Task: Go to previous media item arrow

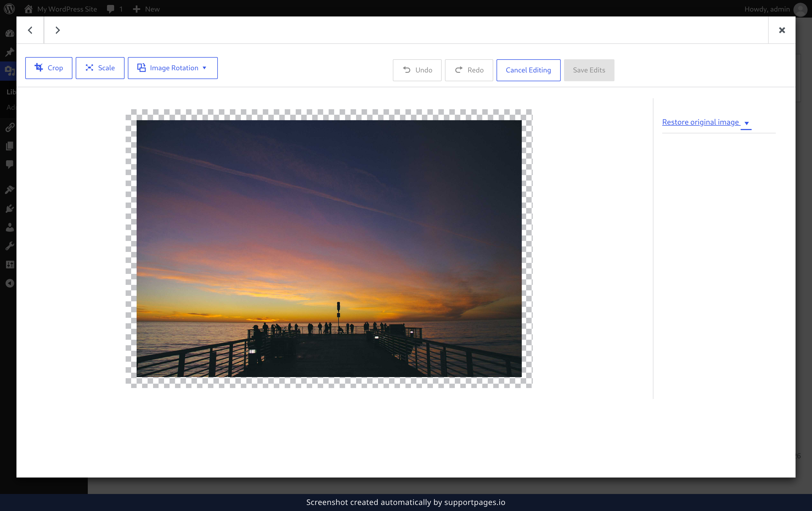Action: (x=30, y=30)
